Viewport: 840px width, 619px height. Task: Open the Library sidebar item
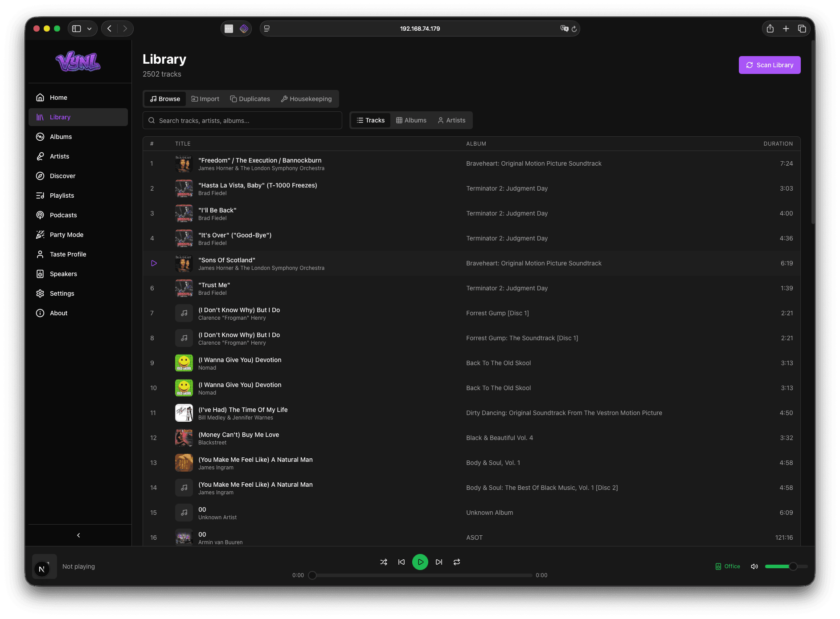point(78,117)
